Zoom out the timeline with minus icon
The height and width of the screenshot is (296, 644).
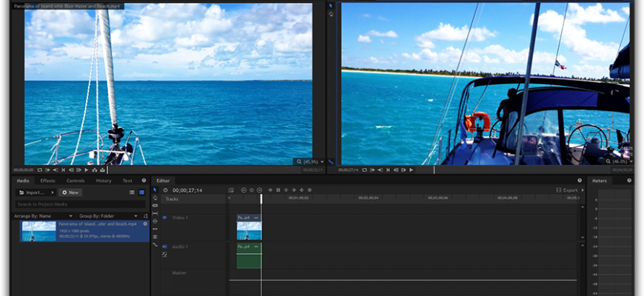point(244,190)
